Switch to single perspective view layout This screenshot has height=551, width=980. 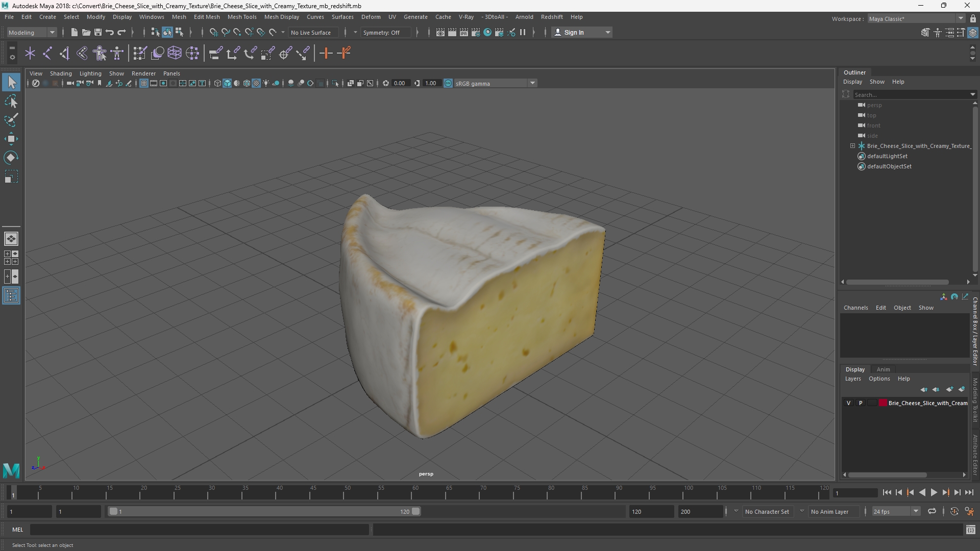pyautogui.click(x=11, y=239)
